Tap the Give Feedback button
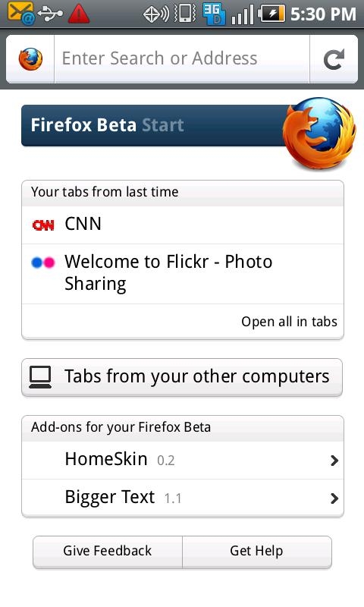Screen dimensions: 364x607 [108, 552]
